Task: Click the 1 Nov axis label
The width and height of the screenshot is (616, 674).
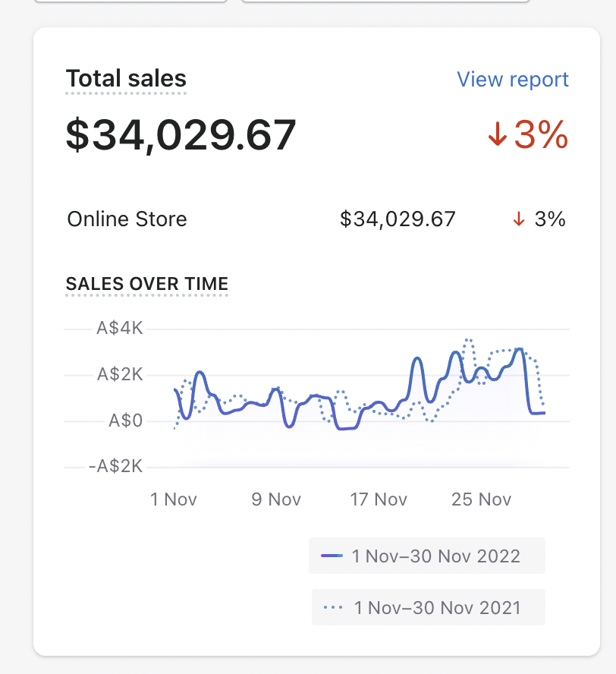Action: pos(174,499)
